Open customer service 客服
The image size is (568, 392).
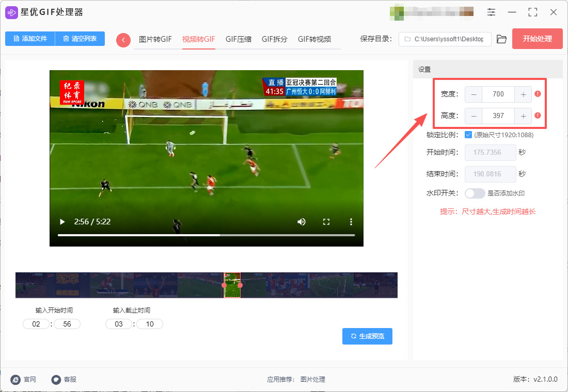64,379
